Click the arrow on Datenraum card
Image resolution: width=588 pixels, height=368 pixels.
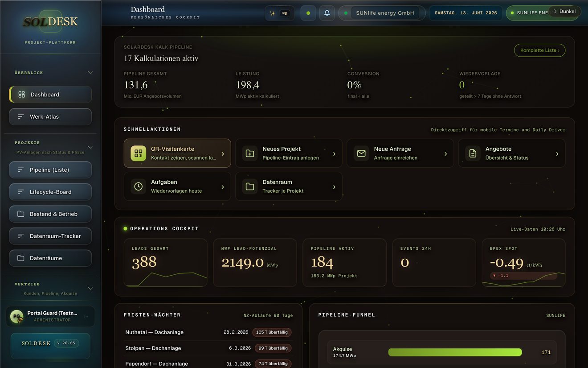pyautogui.click(x=334, y=187)
